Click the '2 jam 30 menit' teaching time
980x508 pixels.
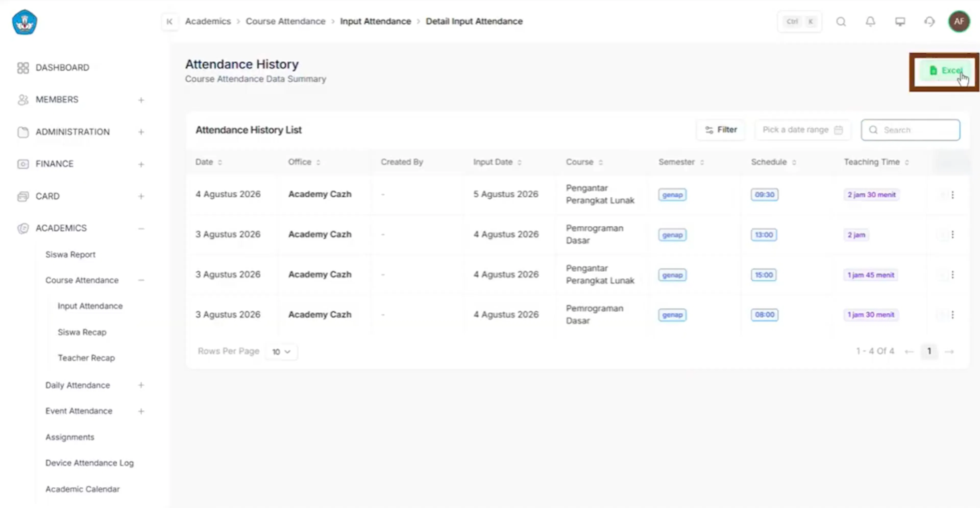tap(871, 195)
